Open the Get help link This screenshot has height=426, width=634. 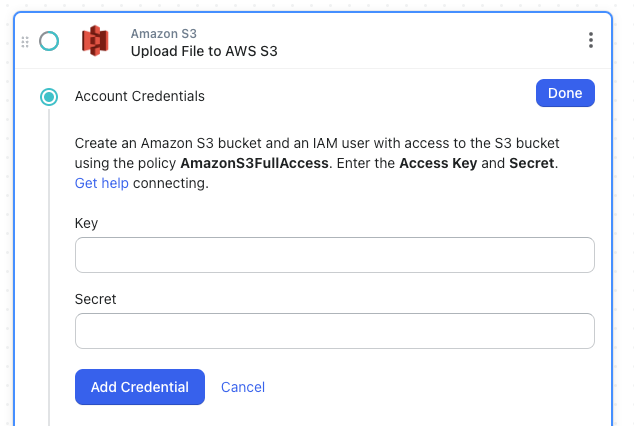click(102, 184)
